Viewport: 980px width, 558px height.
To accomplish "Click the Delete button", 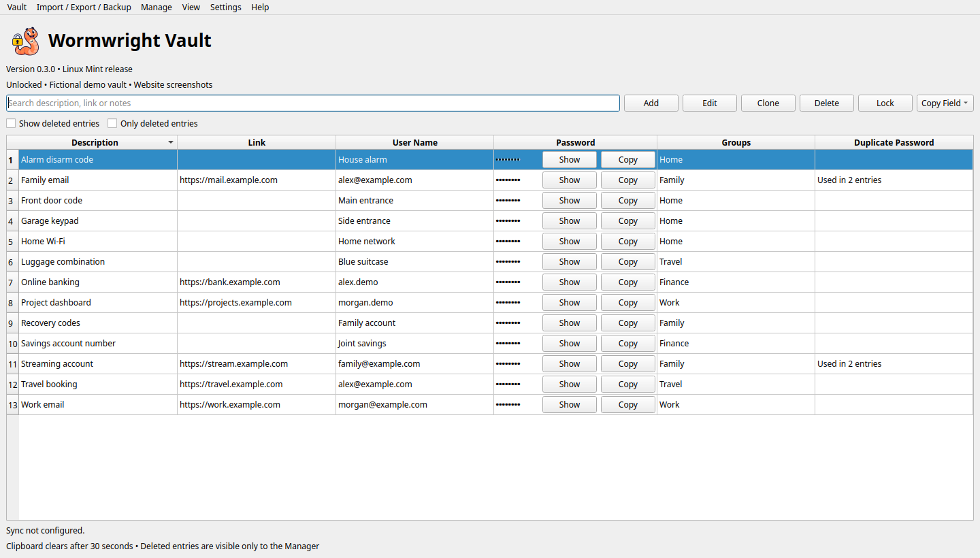I will pyautogui.click(x=827, y=103).
